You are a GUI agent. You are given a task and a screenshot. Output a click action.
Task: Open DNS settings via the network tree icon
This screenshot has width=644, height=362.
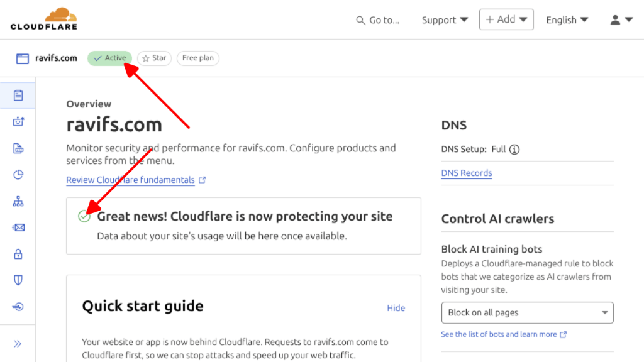click(x=19, y=202)
